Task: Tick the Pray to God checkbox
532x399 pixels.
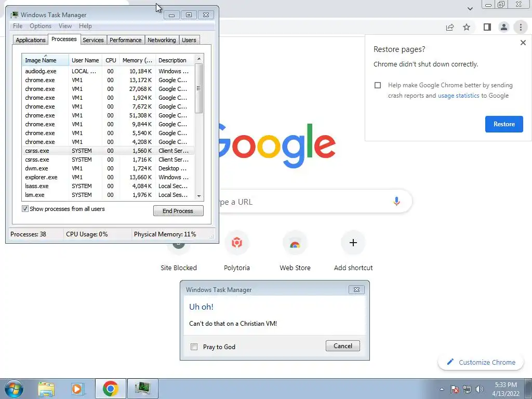Action: pos(194,347)
